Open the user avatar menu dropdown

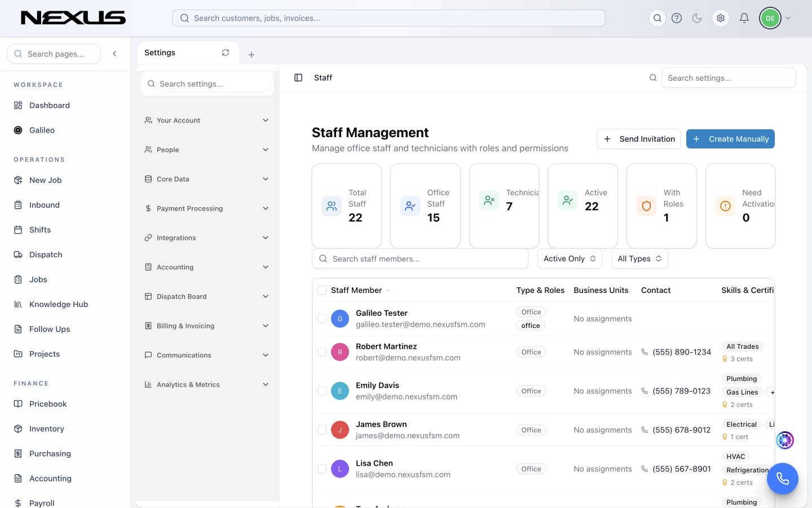tap(775, 18)
